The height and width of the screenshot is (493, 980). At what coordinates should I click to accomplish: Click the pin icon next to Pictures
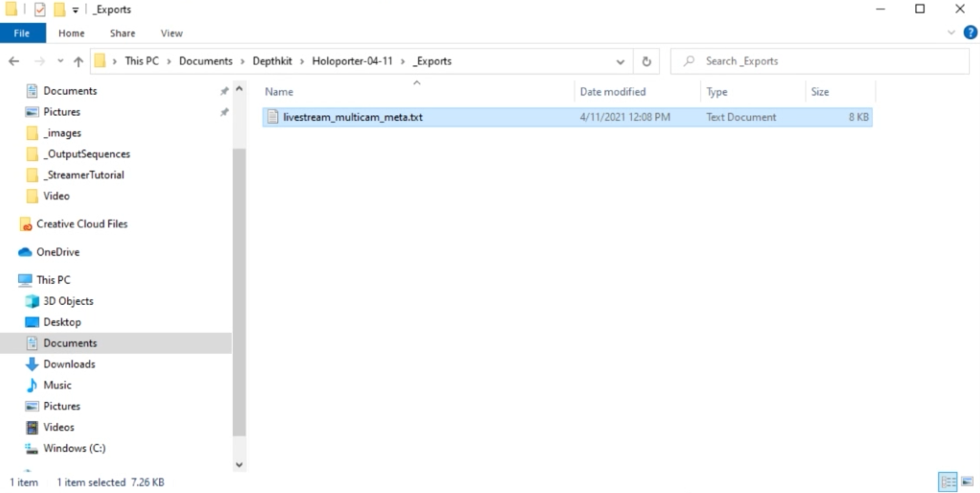pos(224,113)
